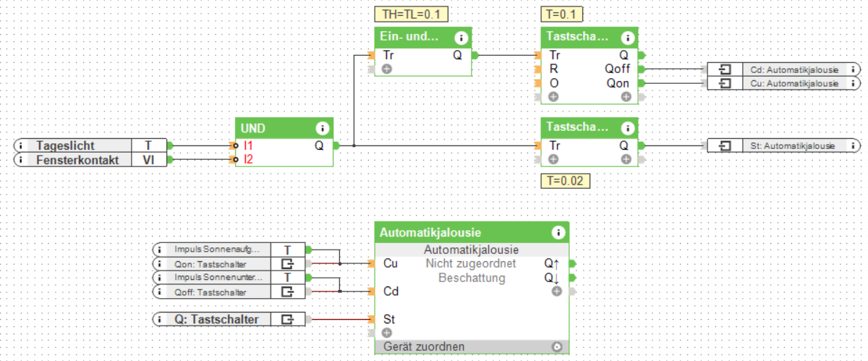Click info icon in Automatikjalousie block header
Viewport: 868px width, 361px height.
pyautogui.click(x=558, y=232)
